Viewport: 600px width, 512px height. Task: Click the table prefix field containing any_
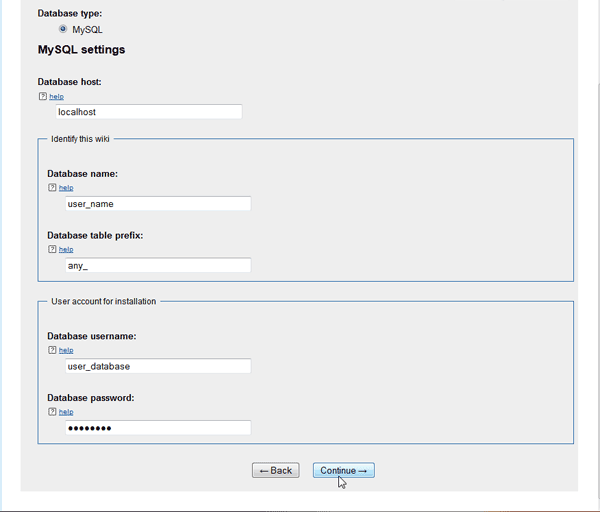[157, 265]
